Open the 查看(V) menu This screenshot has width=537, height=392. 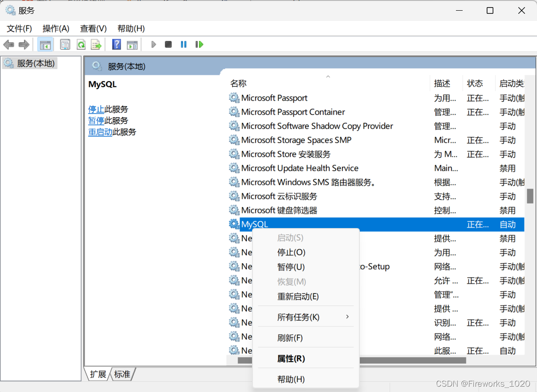93,28
